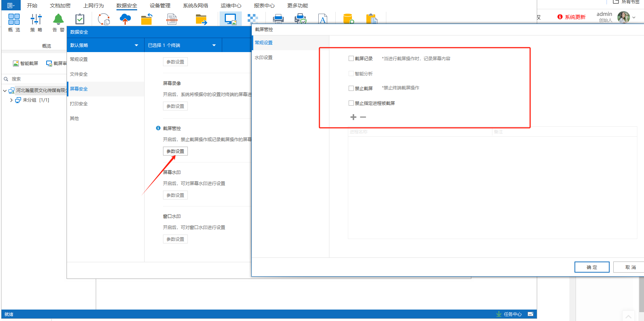The height and width of the screenshot is (321, 644).
Task: Open the 策略 policy sliders icon
Action: point(36,19)
